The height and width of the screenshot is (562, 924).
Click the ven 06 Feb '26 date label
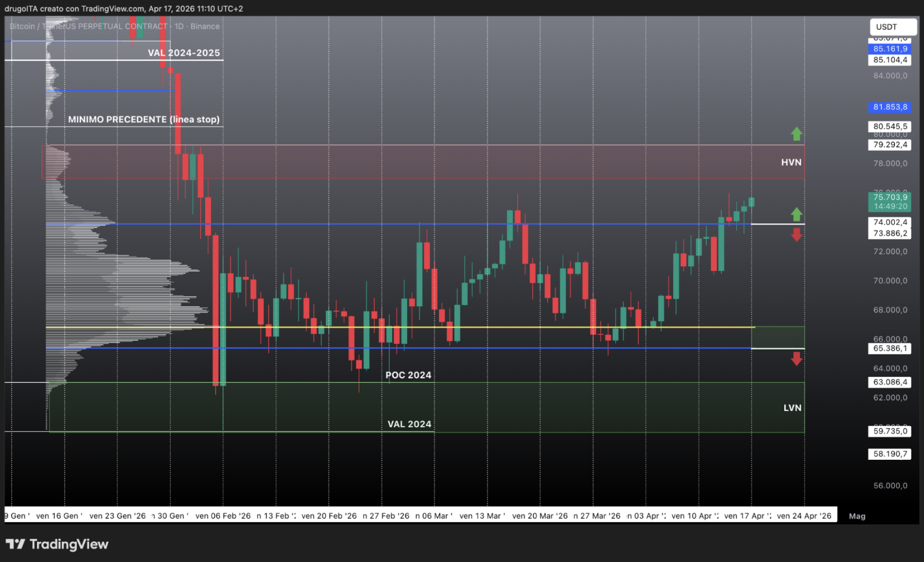(223, 516)
